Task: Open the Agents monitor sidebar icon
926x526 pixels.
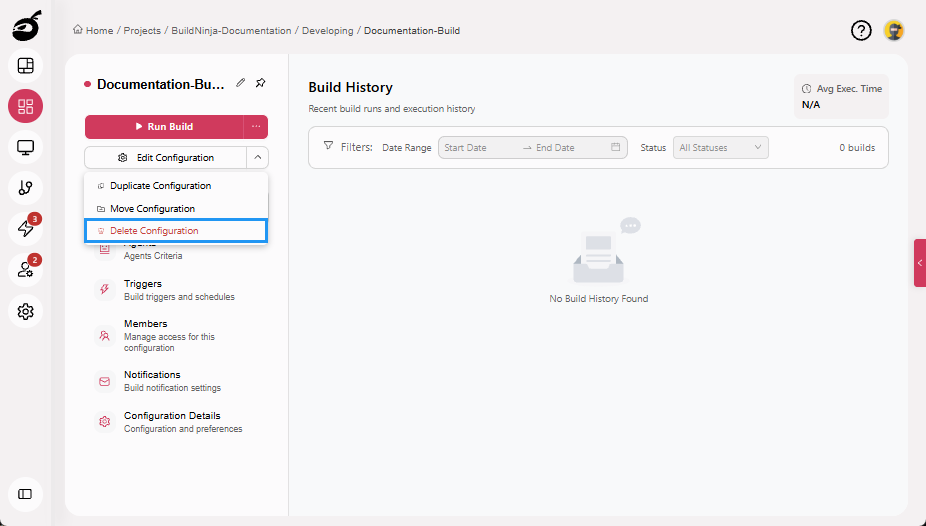Action: pos(25,147)
